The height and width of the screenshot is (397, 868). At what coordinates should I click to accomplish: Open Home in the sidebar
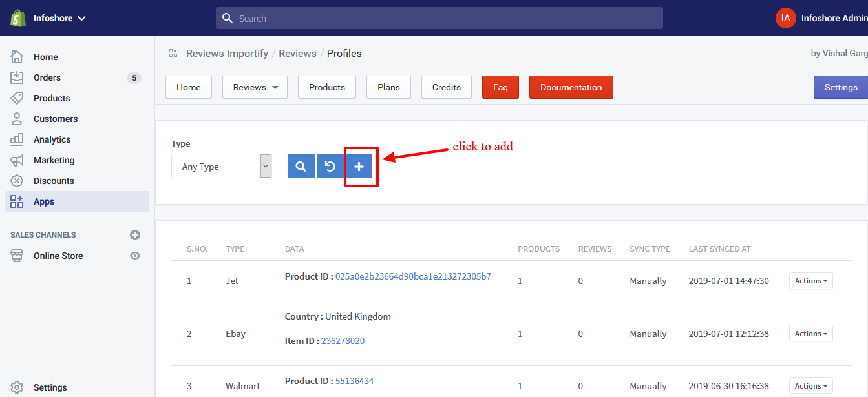(46, 57)
